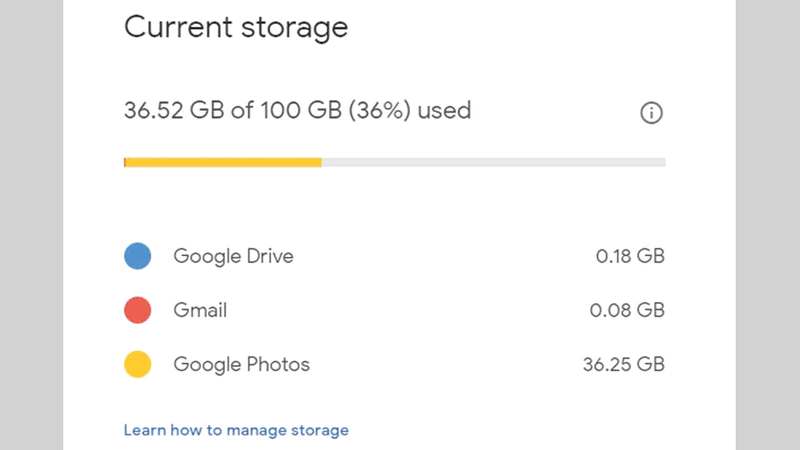This screenshot has width=800, height=450.
Task: Click the Current storage heading
Action: click(x=236, y=27)
